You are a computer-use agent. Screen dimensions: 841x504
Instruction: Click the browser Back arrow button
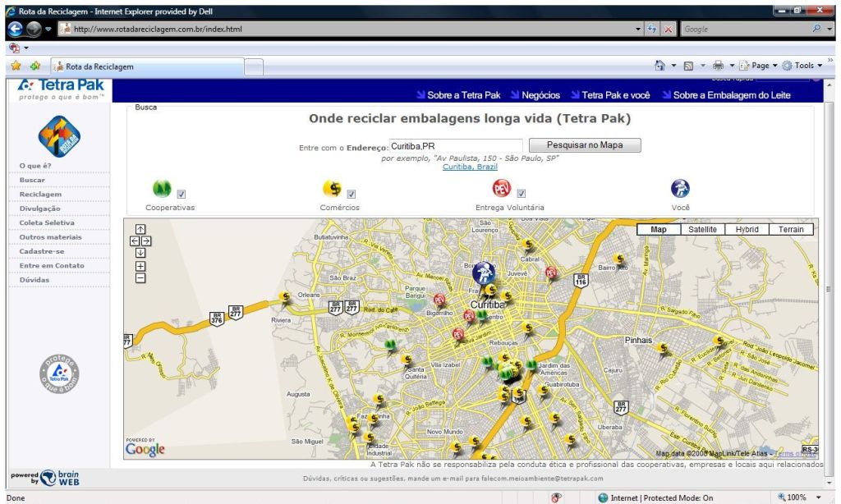tap(16, 29)
